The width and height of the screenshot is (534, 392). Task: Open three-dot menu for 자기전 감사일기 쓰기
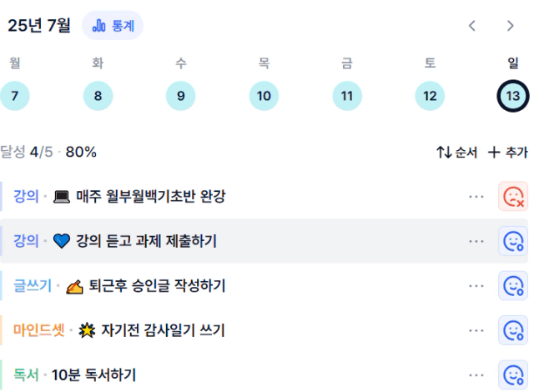point(476,330)
